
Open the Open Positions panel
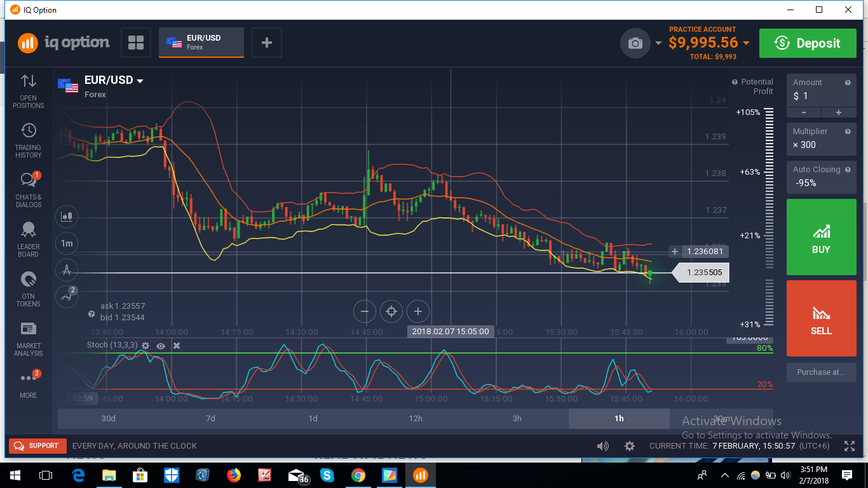tap(28, 91)
